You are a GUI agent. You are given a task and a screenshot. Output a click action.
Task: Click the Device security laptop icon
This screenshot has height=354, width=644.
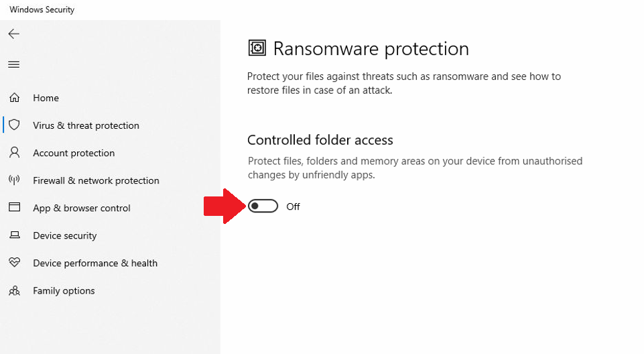click(x=14, y=235)
